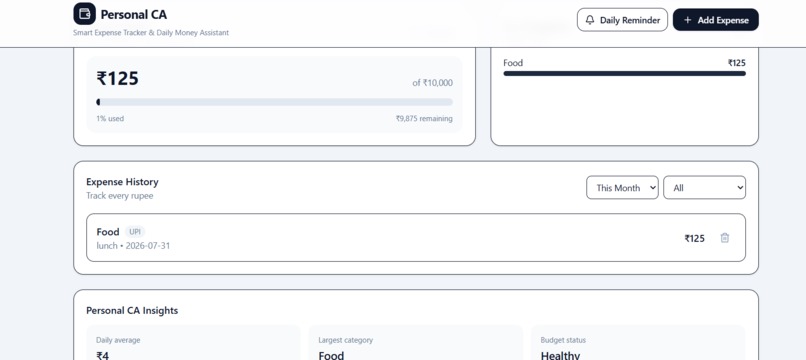The width and height of the screenshot is (806, 360).
Task: Click the '₹9,875 remaining' text
Action: [424, 119]
